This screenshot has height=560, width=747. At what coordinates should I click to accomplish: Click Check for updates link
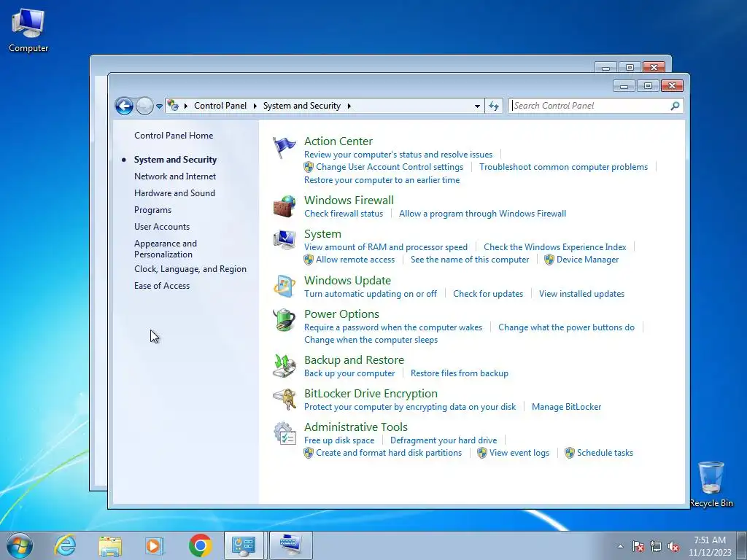point(488,294)
